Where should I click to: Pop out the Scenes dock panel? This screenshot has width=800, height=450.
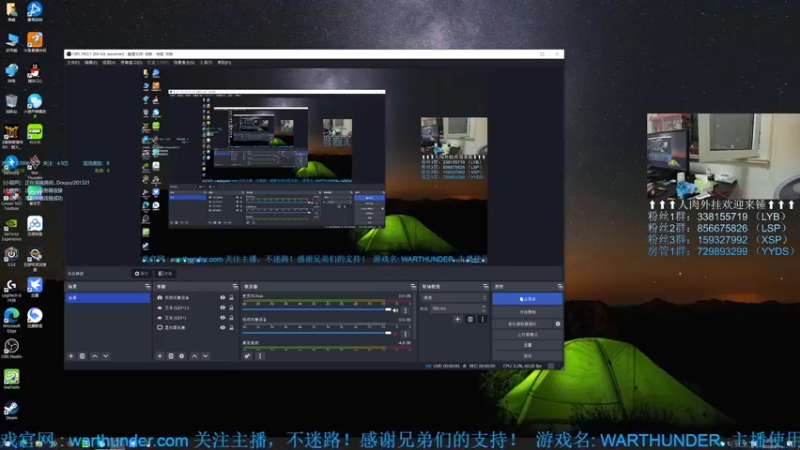coord(147,287)
